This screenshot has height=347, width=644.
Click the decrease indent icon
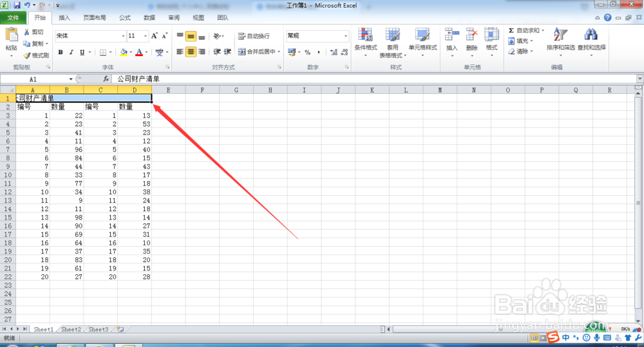(217, 52)
